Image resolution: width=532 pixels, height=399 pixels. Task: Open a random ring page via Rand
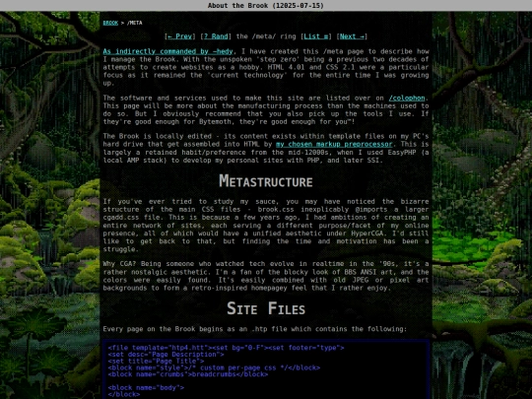[216, 36]
